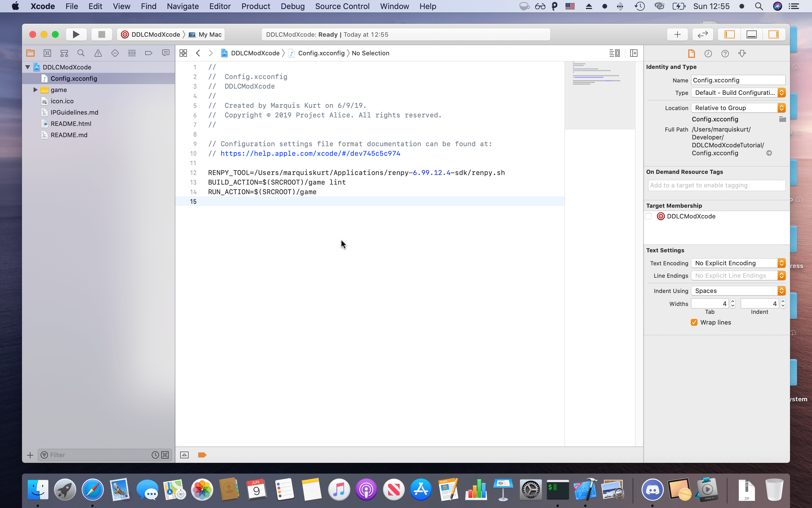This screenshot has width=812, height=508.
Task: Stop the running build
Action: coord(101,34)
